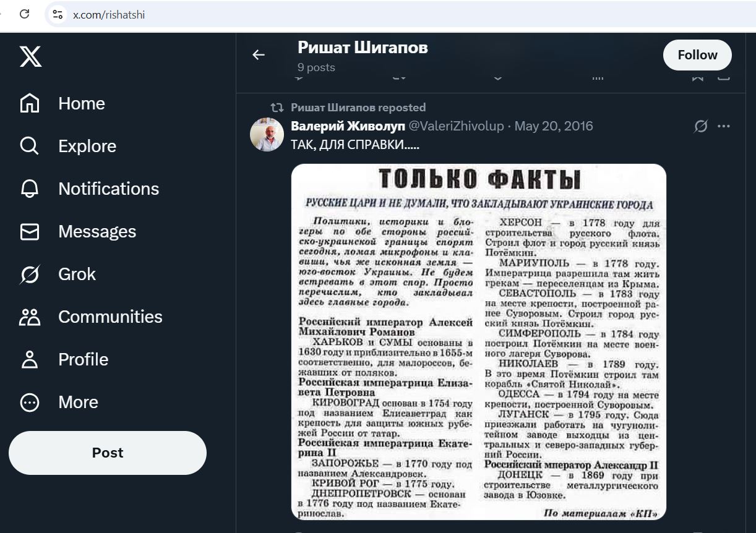Open the @ValeriZhivolup handle link

click(456, 126)
